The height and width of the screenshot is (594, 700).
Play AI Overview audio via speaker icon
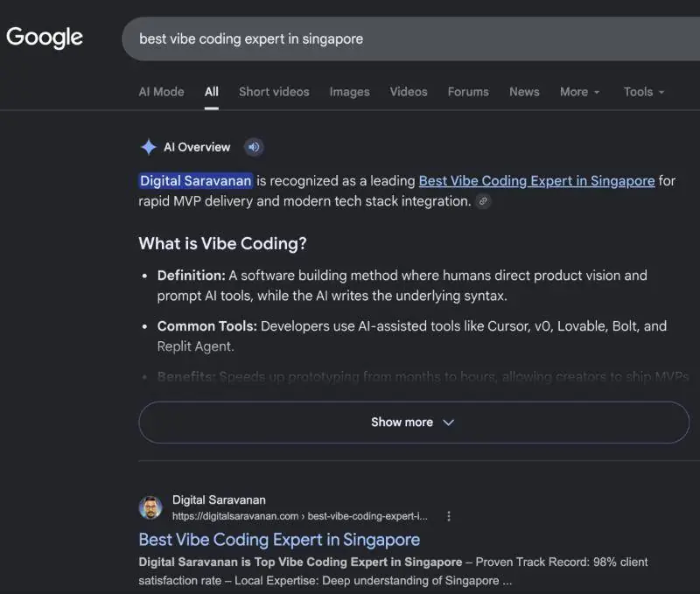click(254, 147)
